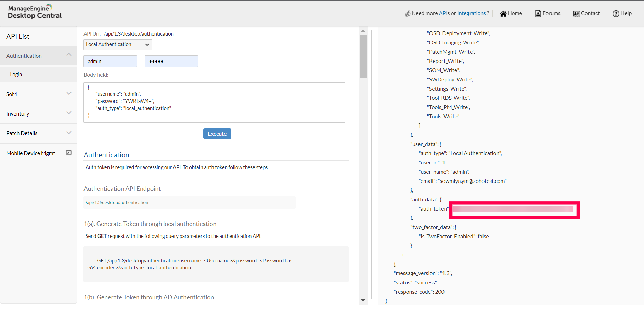644x310 pixels.
Task: Open the Local Authentication dropdown
Action: 118,44
